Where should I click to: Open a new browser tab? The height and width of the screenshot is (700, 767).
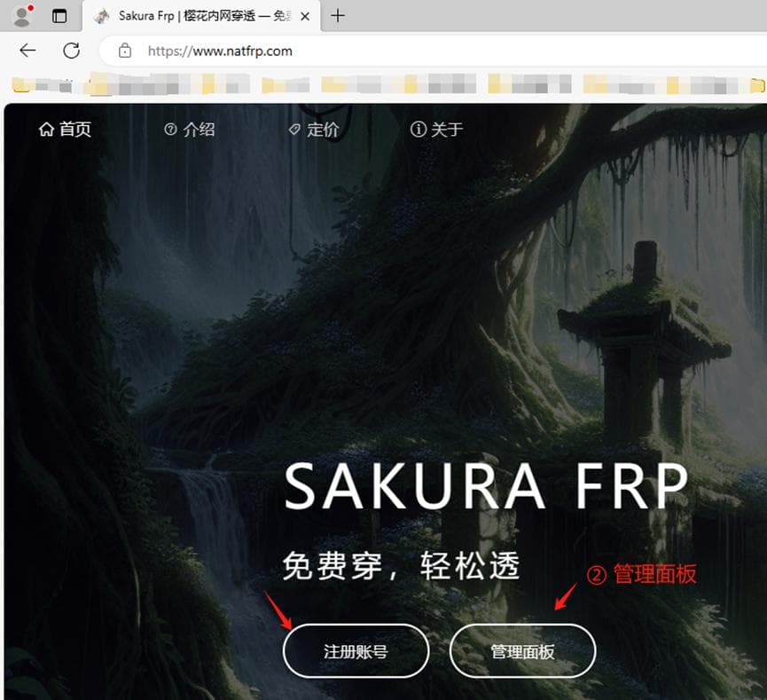[338, 16]
